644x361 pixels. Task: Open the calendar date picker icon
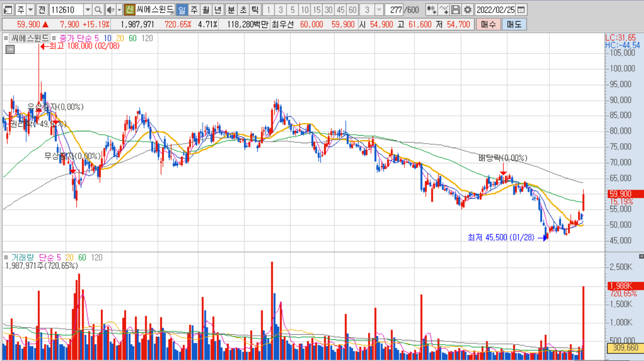[x=521, y=10]
